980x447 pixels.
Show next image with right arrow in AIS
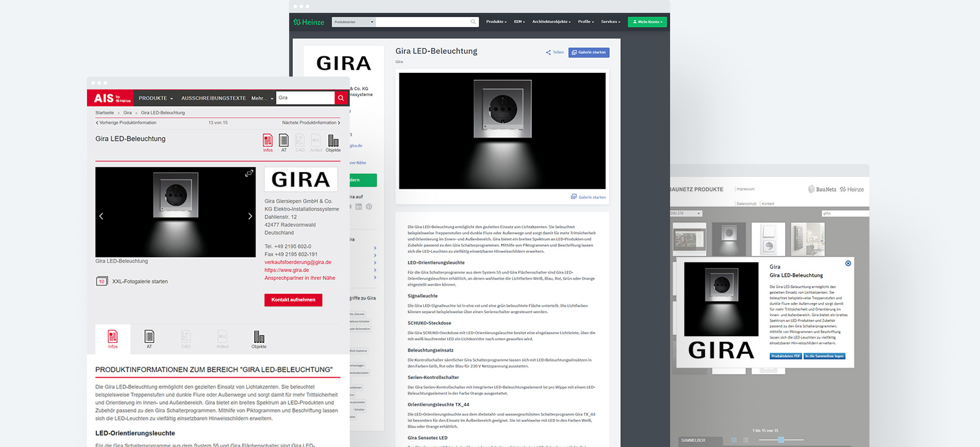[250, 216]
